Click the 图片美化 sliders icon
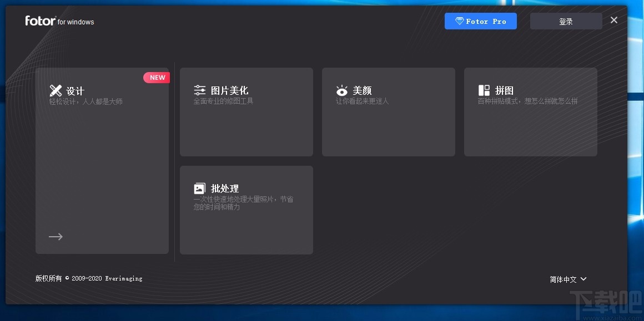644x321 pixels. (x=199, y=89)
